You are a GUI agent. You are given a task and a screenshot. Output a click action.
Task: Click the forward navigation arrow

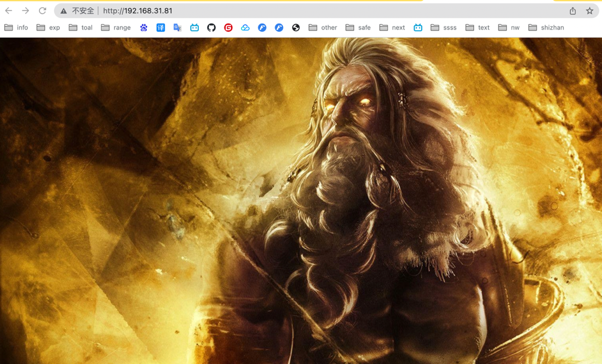point(25,11)
